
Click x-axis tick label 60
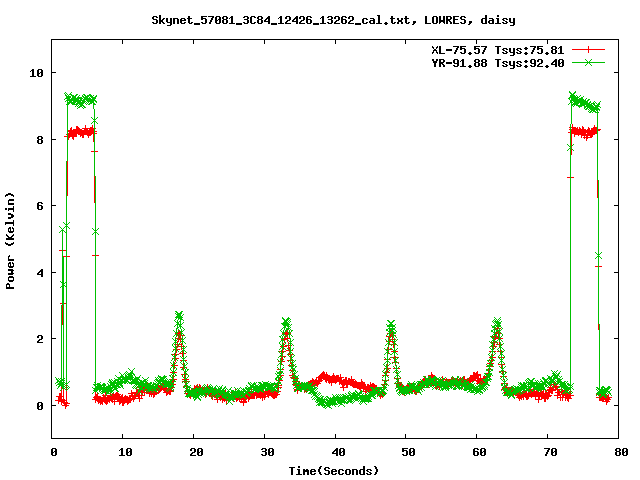pos(479,452)
